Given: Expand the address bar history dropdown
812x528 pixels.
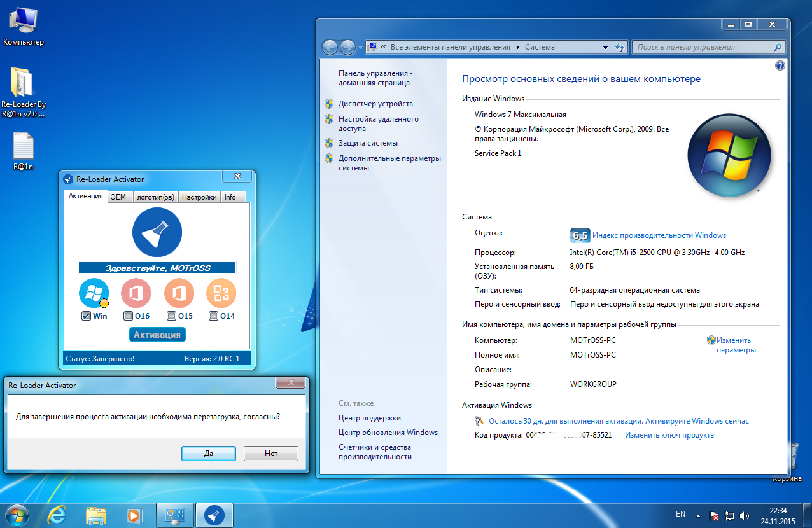Looking at the screenshot, I should tap(605, 47).
